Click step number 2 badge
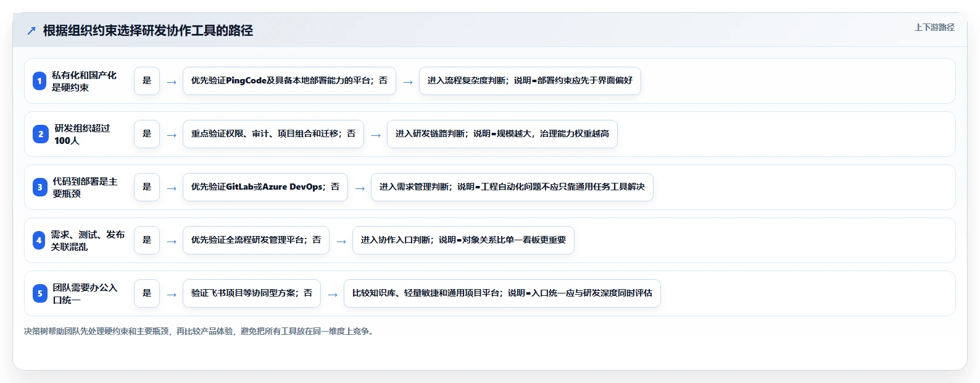 tap(41, 134)
